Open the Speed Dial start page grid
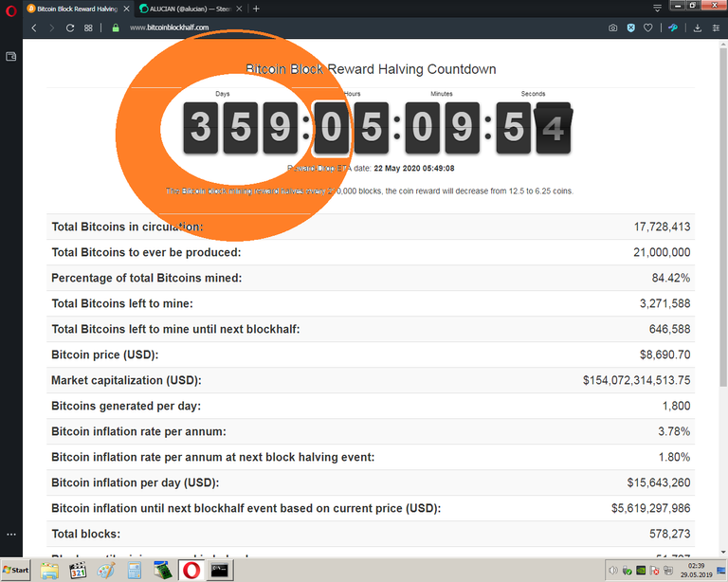 [88, 27]
